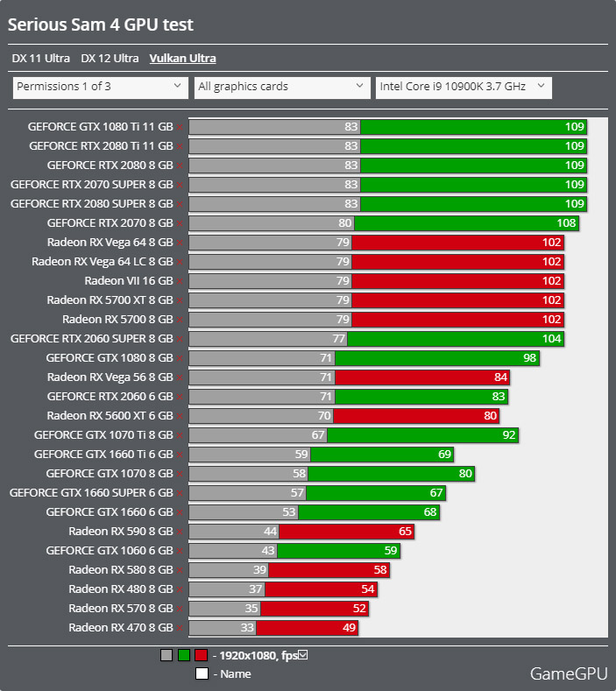Click the white Name legend box
The width and height of the screenshot is (616, 691).
pyautogui.click(x=202, y=673)
